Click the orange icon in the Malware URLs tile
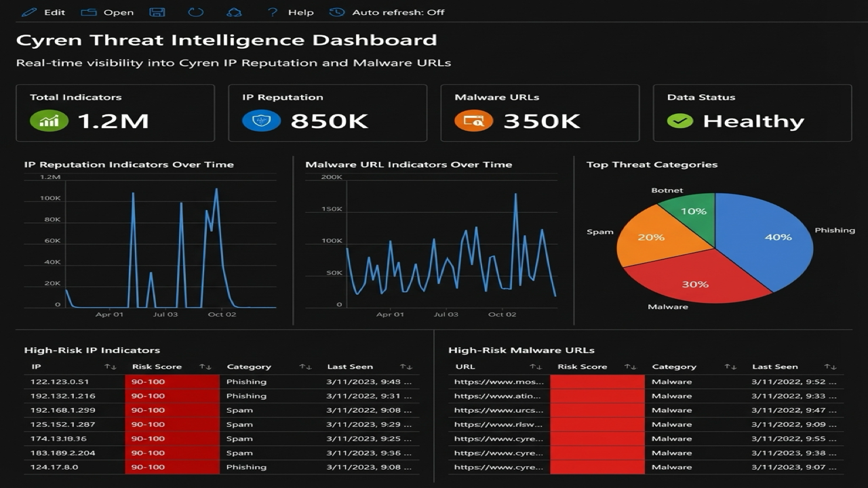 pos(474,121)
